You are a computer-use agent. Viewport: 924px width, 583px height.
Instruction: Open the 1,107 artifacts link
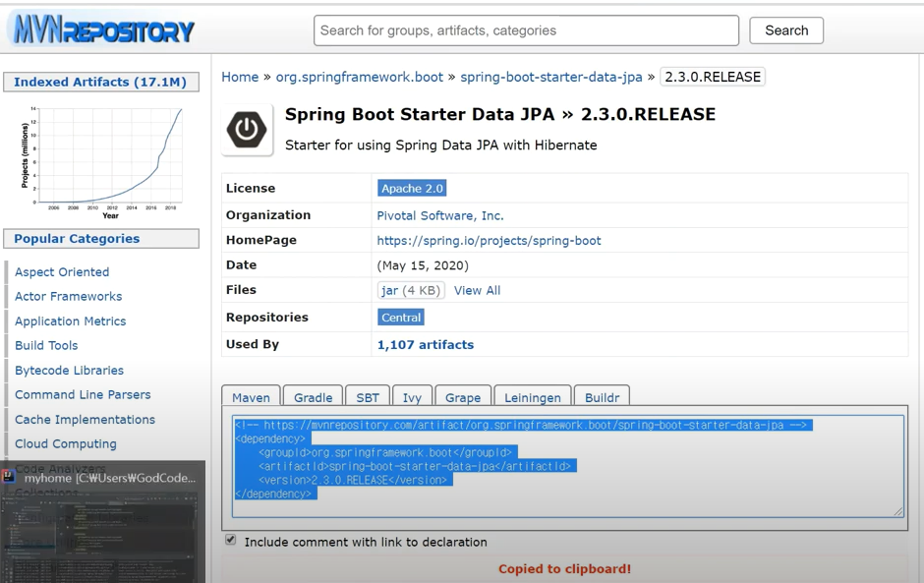[425, 345]
